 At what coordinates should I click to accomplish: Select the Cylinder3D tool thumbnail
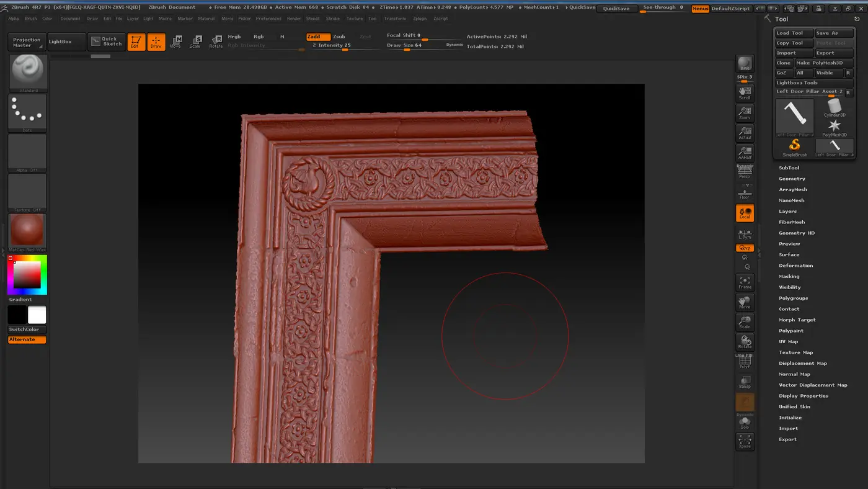835,109
